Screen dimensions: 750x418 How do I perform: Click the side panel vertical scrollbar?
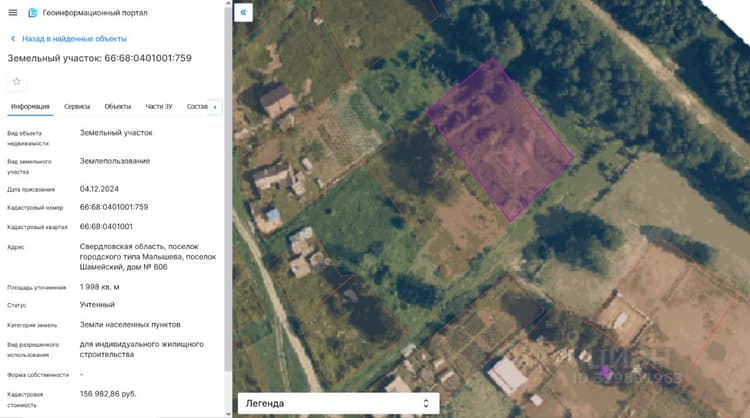[x=228, y=189]
